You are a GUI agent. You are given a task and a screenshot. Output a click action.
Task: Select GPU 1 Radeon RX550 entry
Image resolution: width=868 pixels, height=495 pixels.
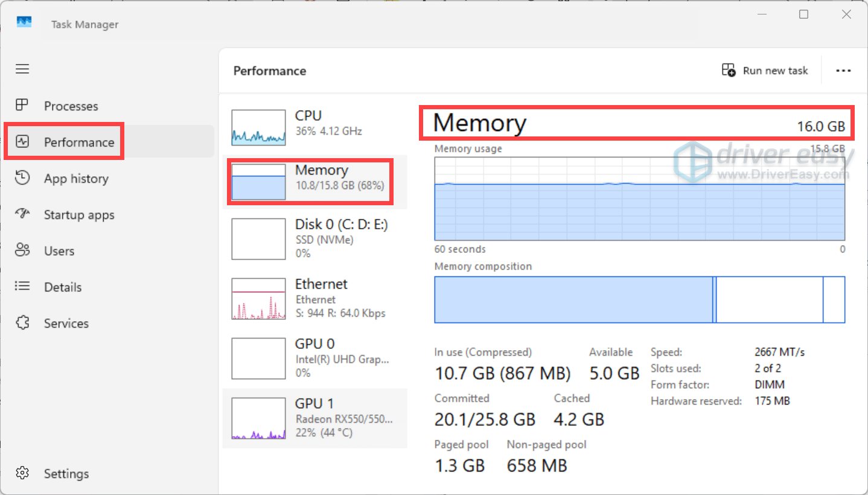pyautogui.click(x=314, y=418)
